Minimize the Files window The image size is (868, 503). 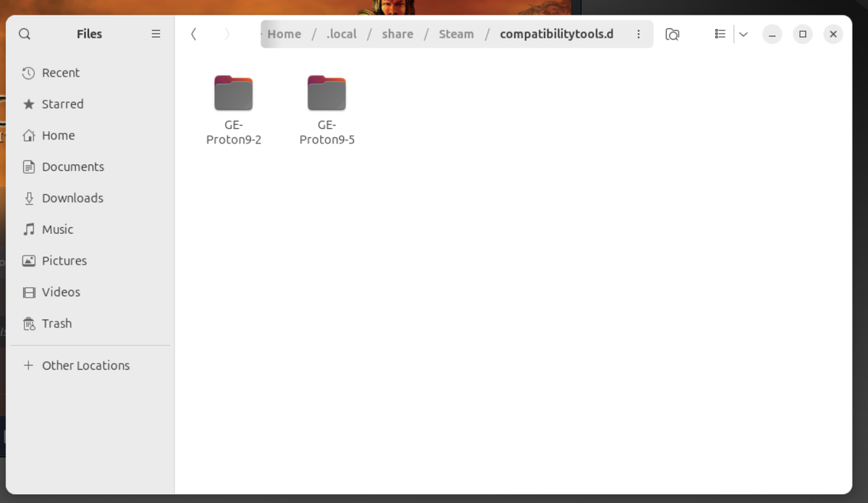(x=772, y=34)
